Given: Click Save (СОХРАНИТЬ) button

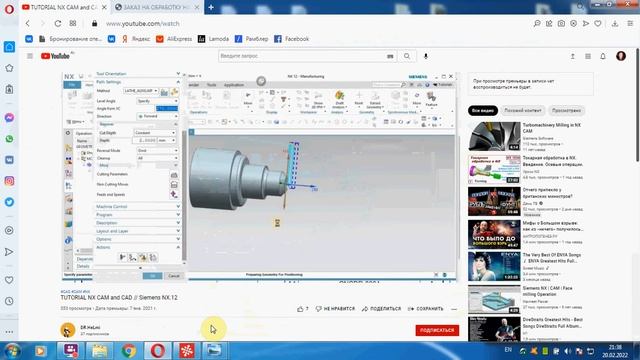Looking at the screenshot, I should [x=425, y=309].
